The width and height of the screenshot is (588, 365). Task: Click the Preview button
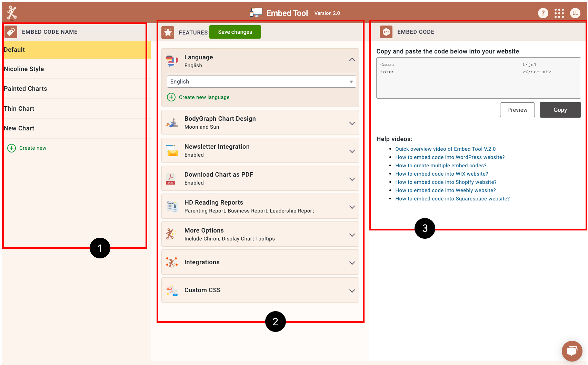coord(517,110)
